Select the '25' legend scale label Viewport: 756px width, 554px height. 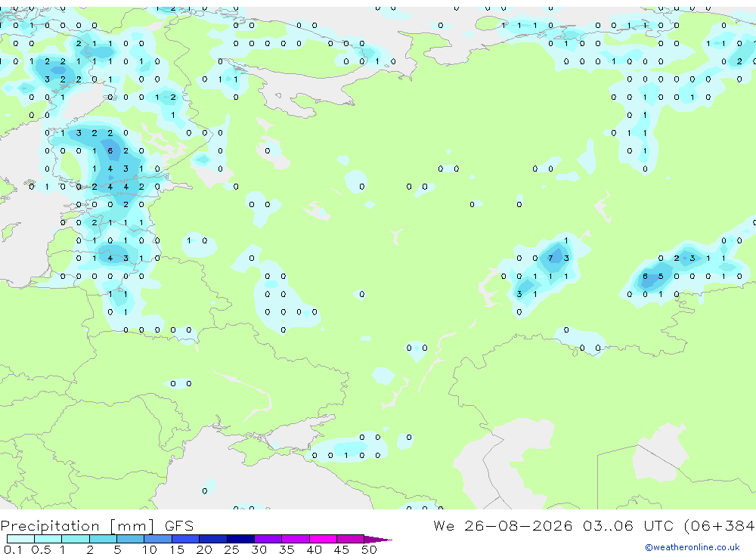coord(232,549)
